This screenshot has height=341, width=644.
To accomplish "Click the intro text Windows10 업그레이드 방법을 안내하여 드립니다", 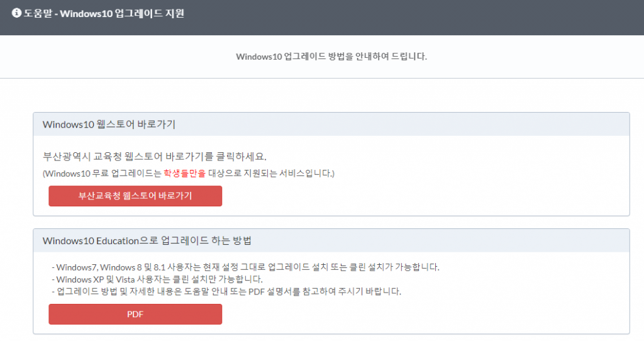I will (331, 57).
